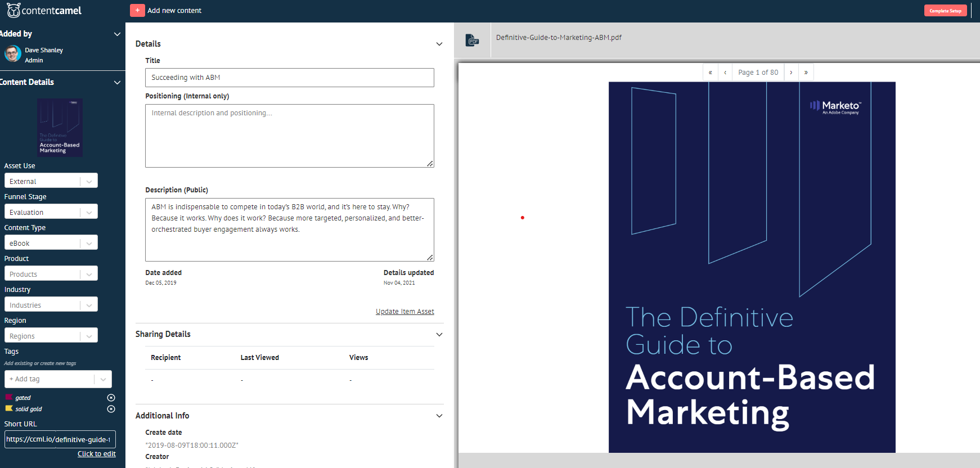The image size is (980, 468).
Task: Click the solid gold tag label
Action: point(29,409)
